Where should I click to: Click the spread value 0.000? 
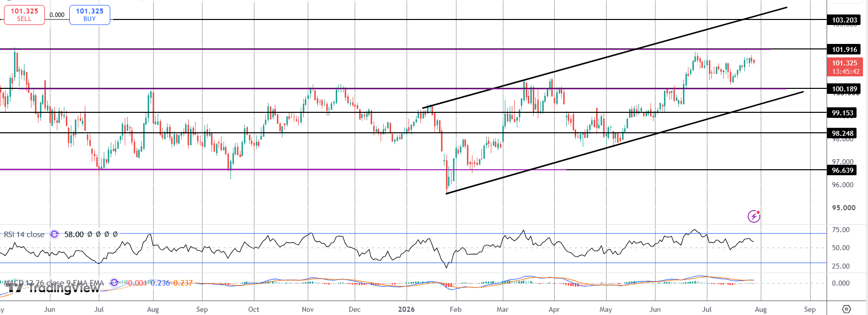pos(57,15)
